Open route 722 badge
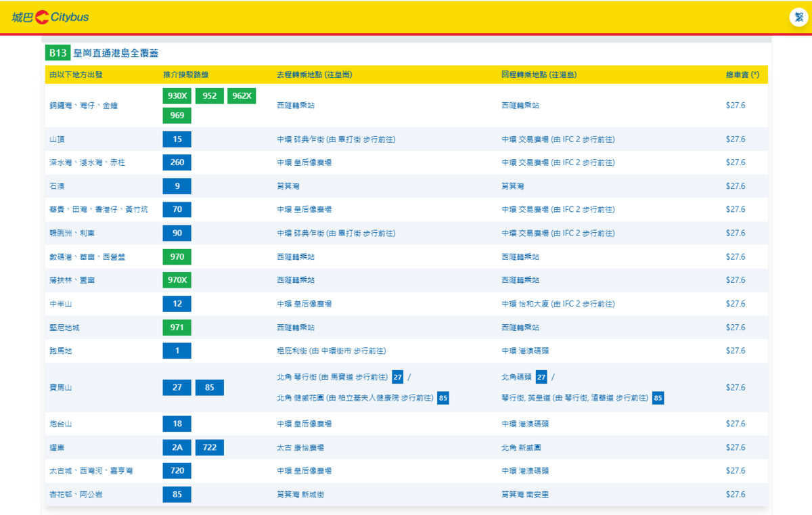 click(x=210, y=447)
